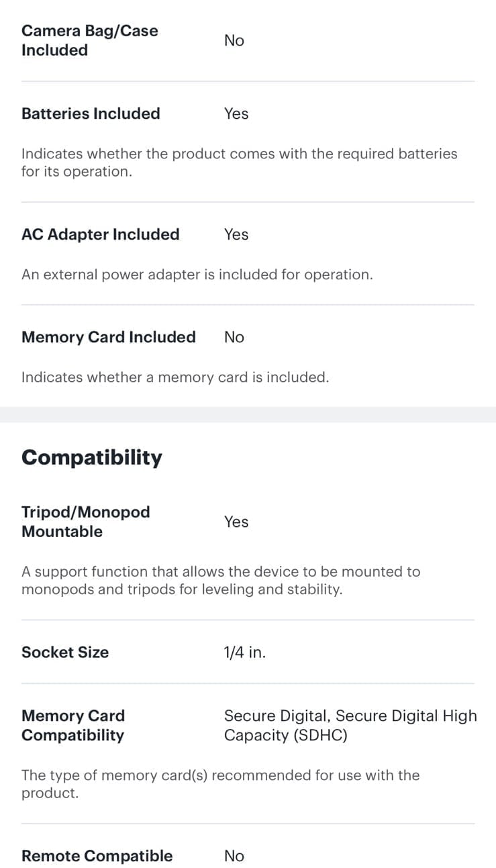Tap the No value for Memory Card Included
Image resolution: width=496 pixels, height=868 pixels.
234,337
